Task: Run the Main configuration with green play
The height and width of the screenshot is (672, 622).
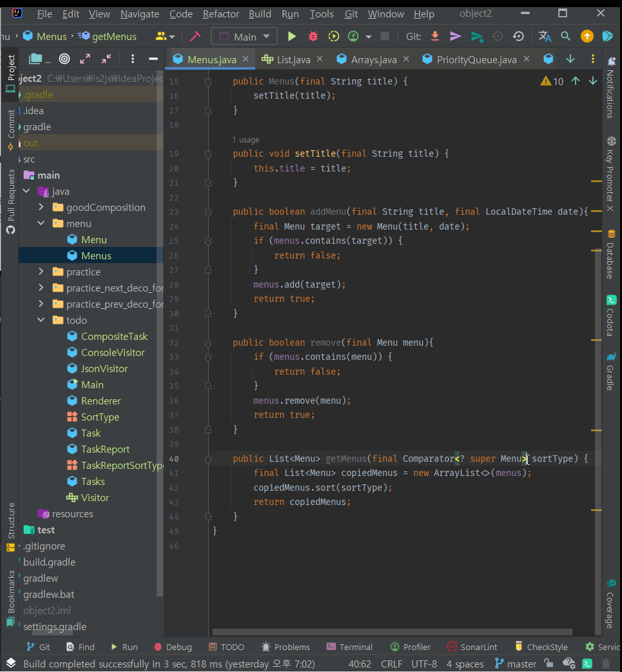Action: [292, 36]
